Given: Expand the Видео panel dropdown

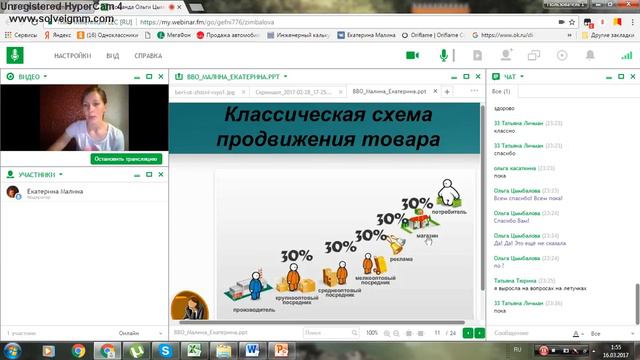Looking at the screenshot, I should coord(45,76).
